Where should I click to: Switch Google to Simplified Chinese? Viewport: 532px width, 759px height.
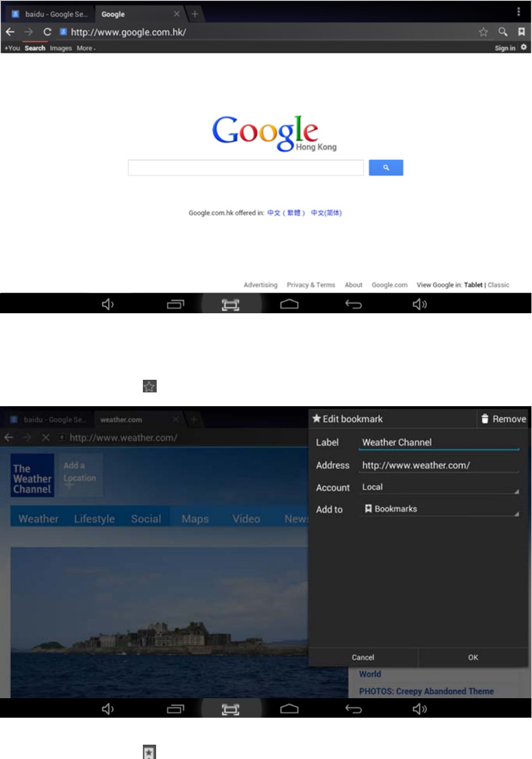[326, 213]
